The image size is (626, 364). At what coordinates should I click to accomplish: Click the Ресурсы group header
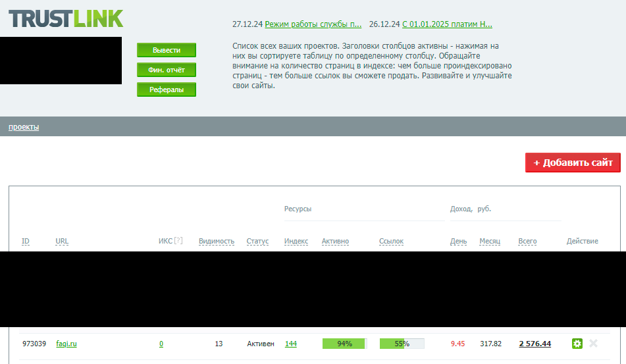point(298,209)
